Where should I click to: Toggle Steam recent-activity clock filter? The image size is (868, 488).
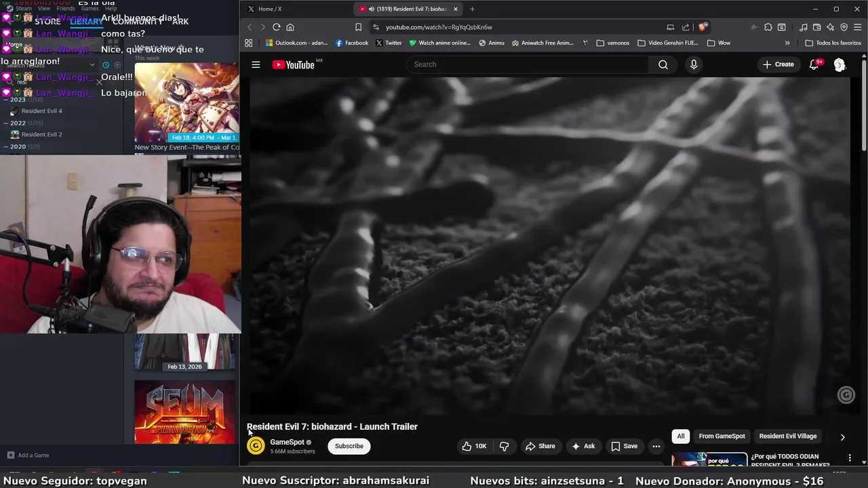(106, 65)
